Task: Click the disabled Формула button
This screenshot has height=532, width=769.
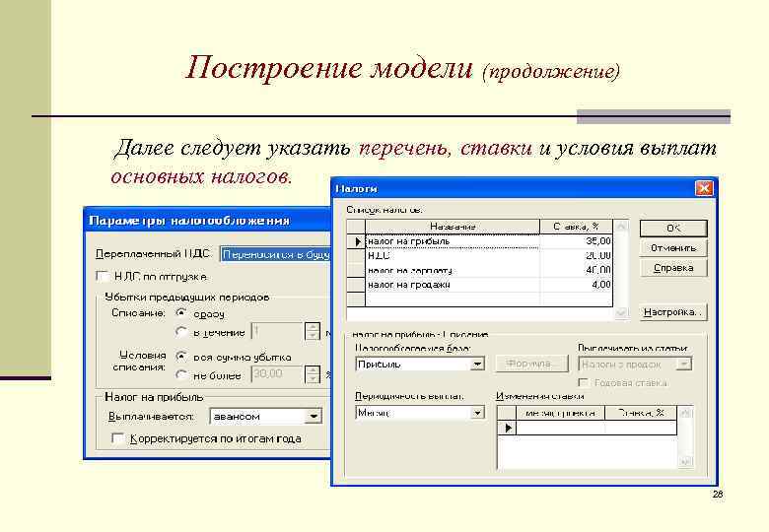Action: coord(531,364)
